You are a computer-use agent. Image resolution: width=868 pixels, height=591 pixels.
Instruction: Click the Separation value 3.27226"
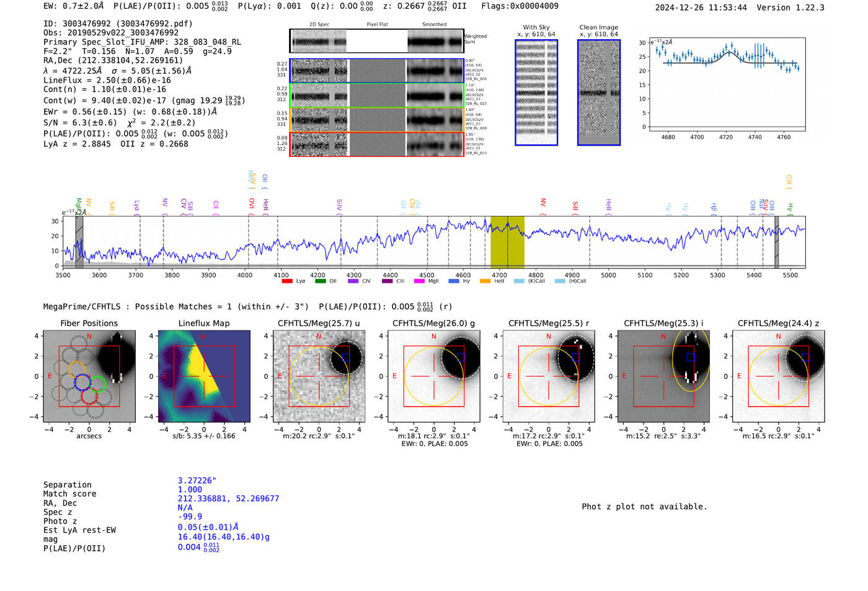click(197, 481)
